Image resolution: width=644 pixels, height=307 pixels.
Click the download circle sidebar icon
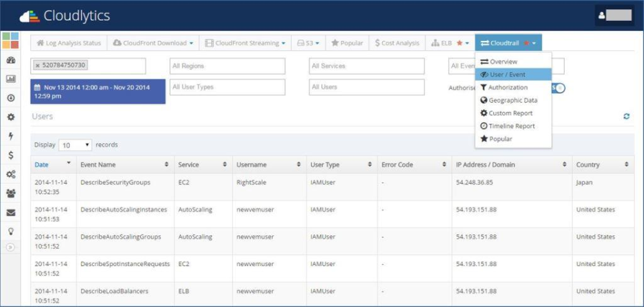pyautogui.click(x=11, y=98)
